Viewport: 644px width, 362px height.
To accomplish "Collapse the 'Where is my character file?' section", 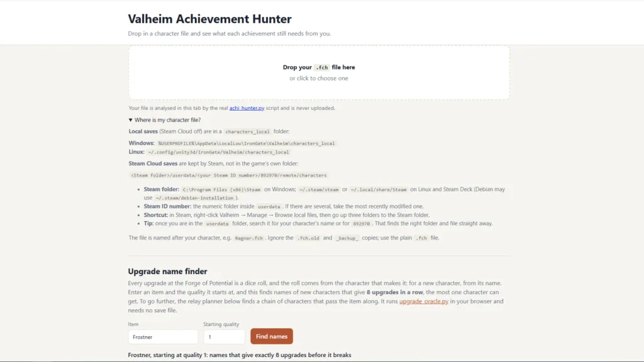I will 165,120.
